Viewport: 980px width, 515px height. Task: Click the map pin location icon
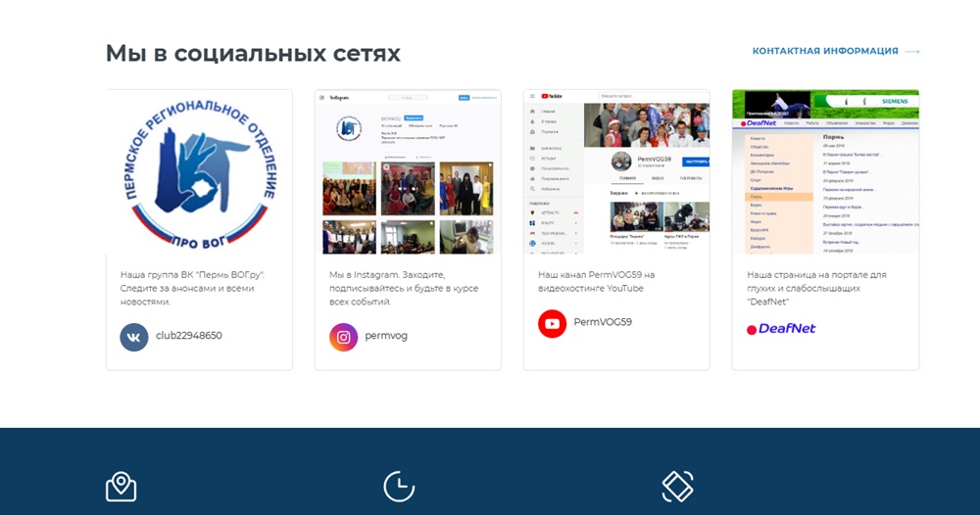coord(122,487)
